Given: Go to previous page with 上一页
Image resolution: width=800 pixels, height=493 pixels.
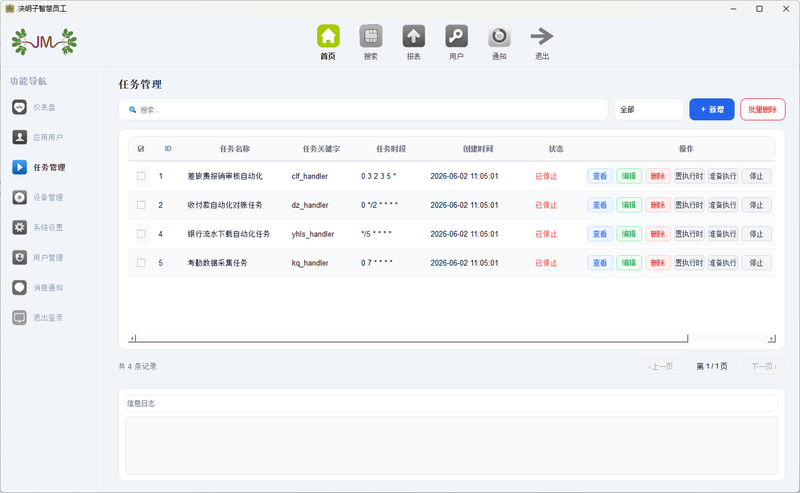Looking at the screenshot, I should (661, 366).
